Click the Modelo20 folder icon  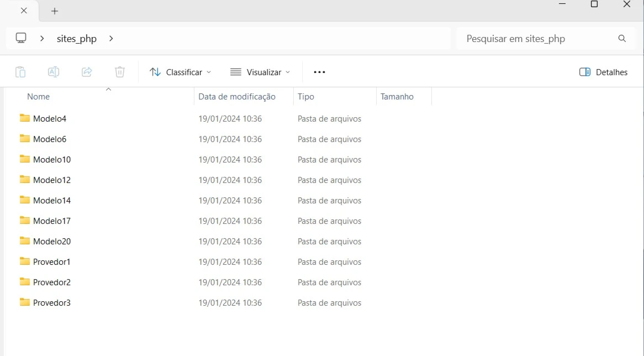tap(25, 240)
